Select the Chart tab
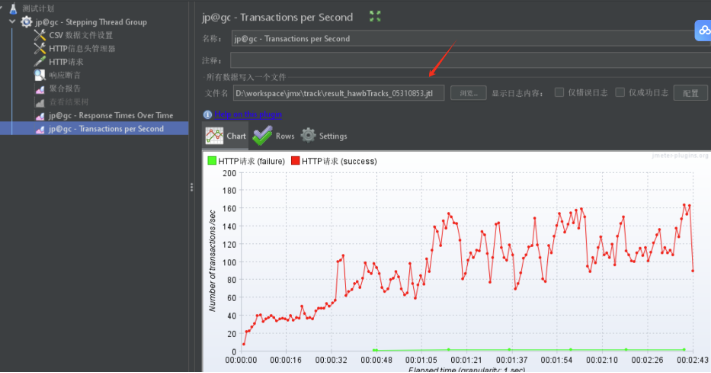The height and width of the screenshot is (373, 711). tap(225, 136)
